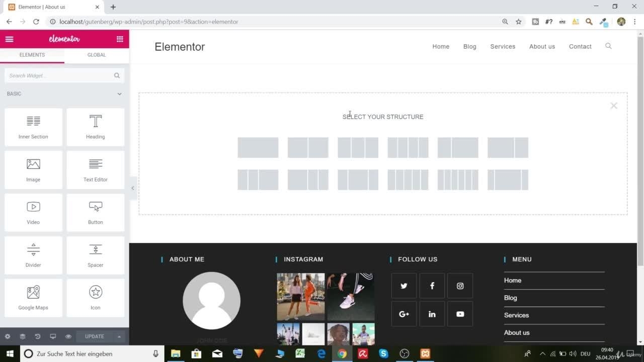
Task: Select the Google Maps widget
Action: point(33,298)
